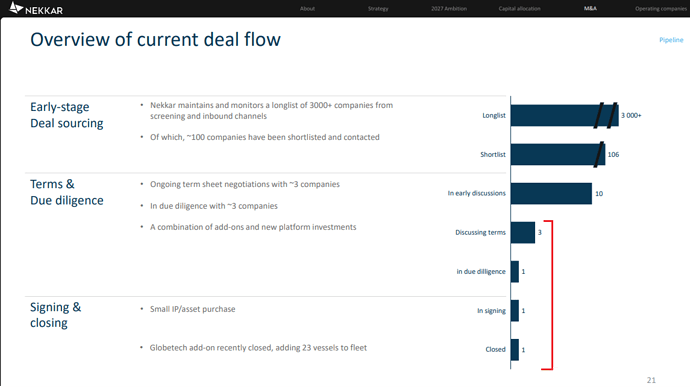690x388 pixels.
Task: Click the red bracket beside the chart
Action: pyautogui.click(x=549, y=295)
